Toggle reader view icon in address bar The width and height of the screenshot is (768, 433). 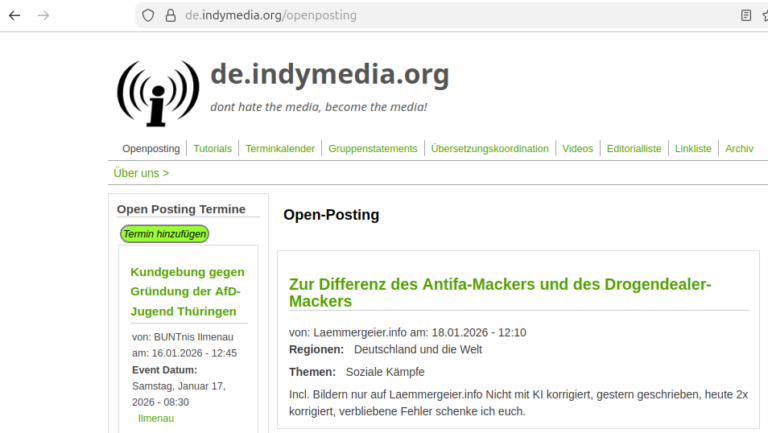click(746, 15)
